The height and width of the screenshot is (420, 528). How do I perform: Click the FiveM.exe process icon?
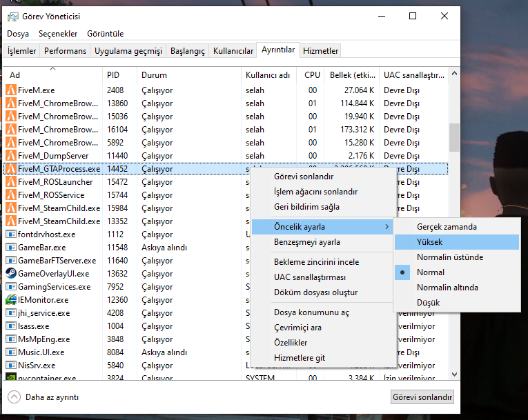(11, 90)
